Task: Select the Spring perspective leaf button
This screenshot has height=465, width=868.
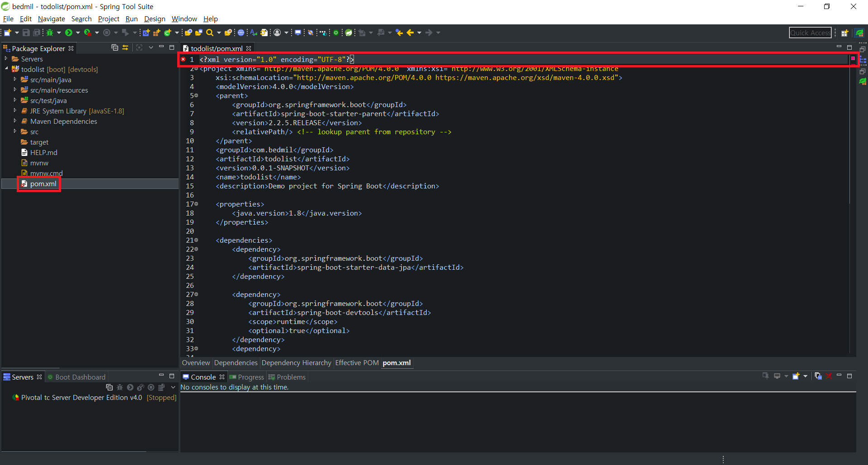Action: click(x=859, y=33)
